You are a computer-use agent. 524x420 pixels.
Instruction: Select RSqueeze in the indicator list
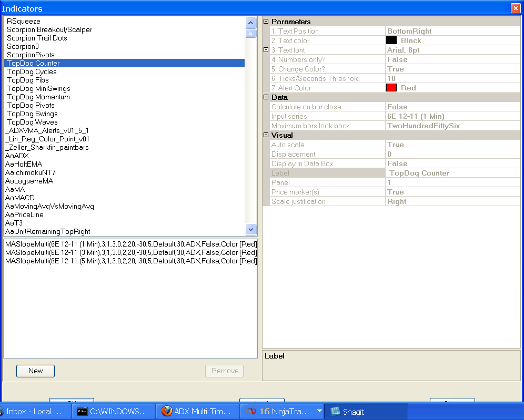coord(124,22)
